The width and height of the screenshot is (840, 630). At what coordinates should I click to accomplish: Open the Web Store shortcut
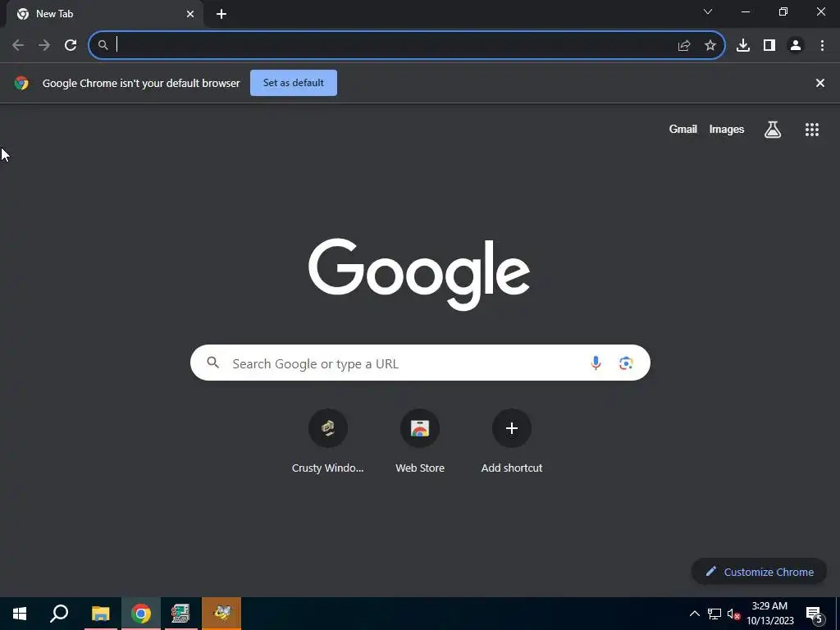420,441
